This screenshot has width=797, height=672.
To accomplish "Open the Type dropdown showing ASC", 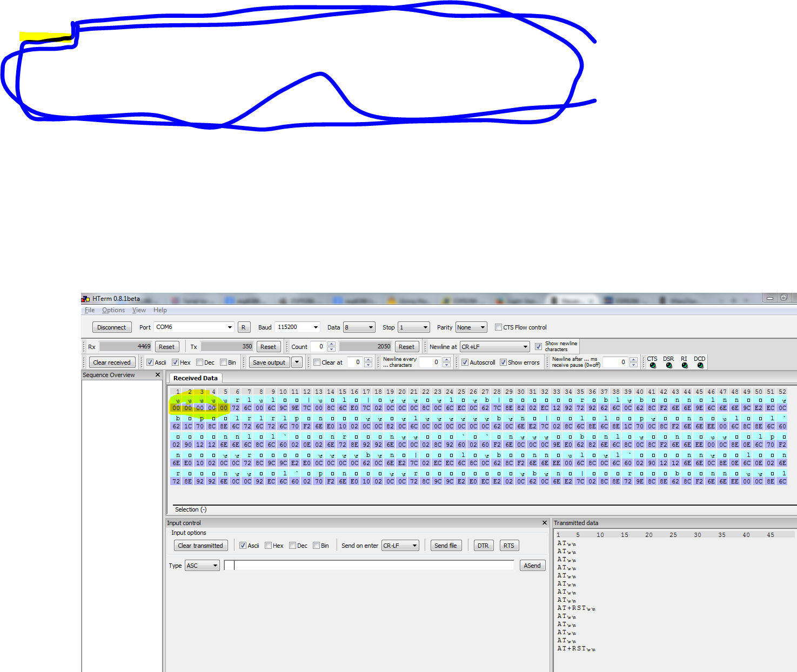I will tap(202, 566).
